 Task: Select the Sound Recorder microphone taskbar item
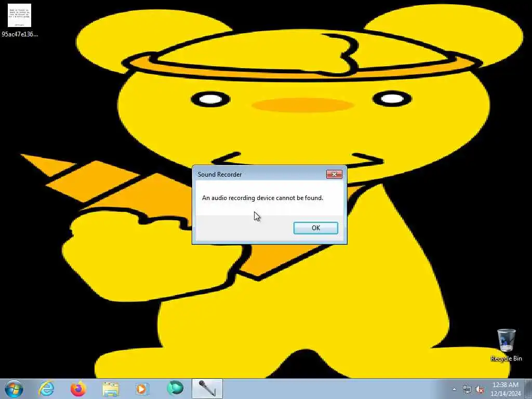tap(207, 389)
